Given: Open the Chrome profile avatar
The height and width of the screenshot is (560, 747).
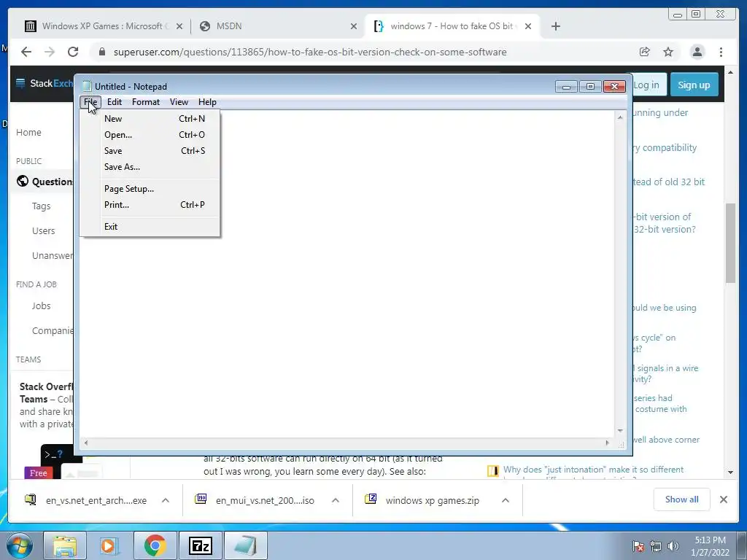Looking at the screenshot, I should coord(697,52).
